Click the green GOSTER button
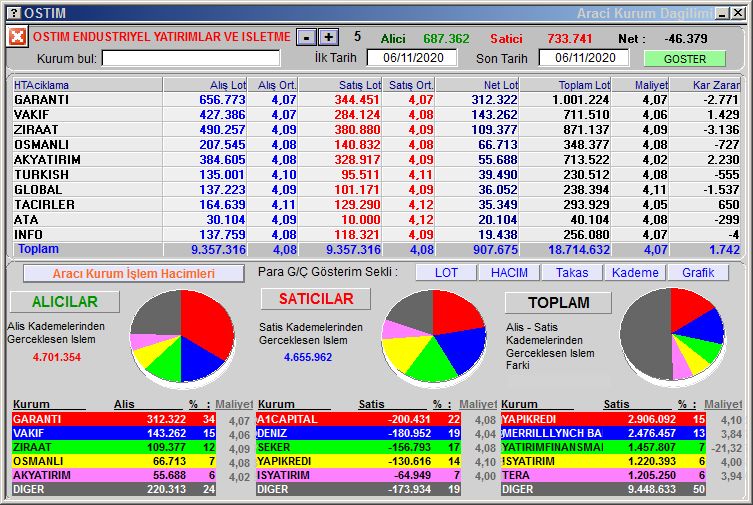This screenshot has height=505, width=753. click(684, 59)
